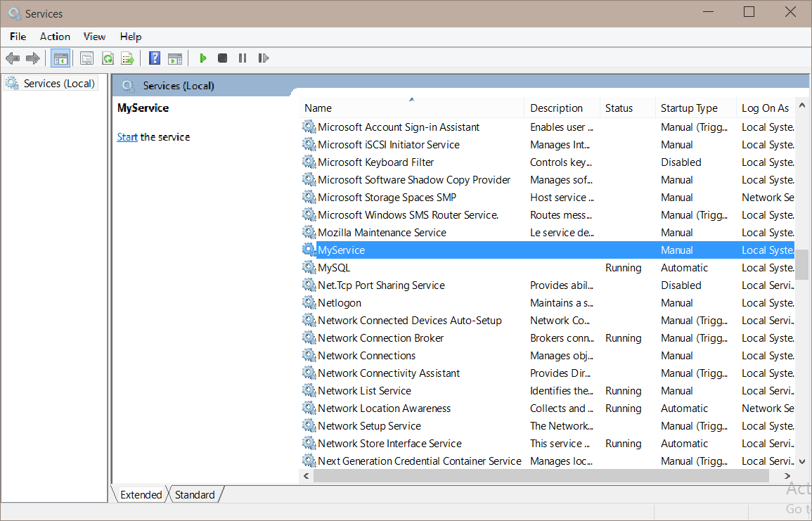Viewport: 812px width, 521px height.
Task: Select the MySQL service row
Action: point(334,268)
